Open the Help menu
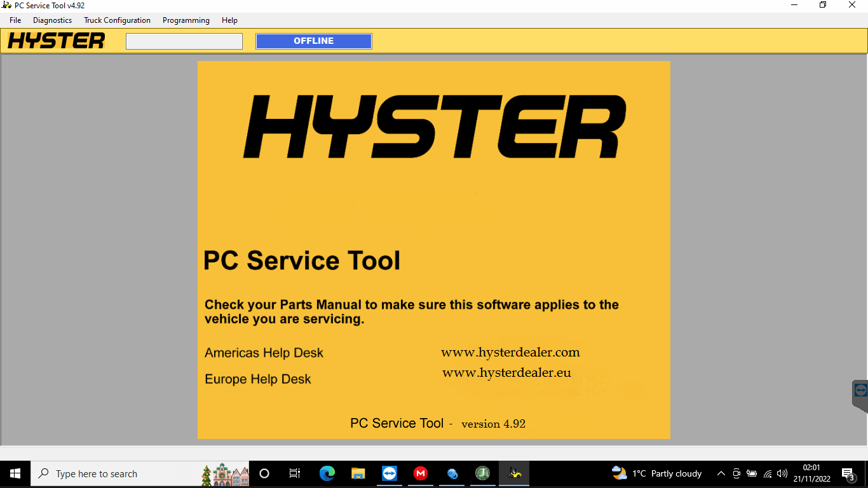Viewport: 868px width, 488px height. click(229, 20)
